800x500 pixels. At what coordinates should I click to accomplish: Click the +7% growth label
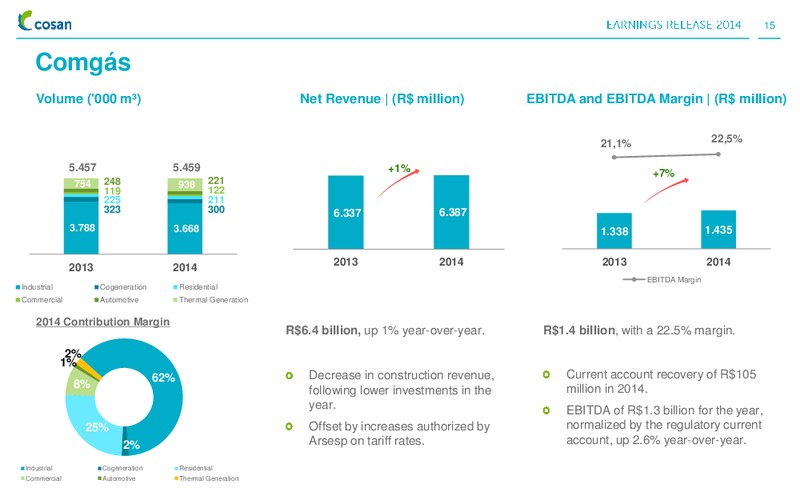[x=663, y=173]
